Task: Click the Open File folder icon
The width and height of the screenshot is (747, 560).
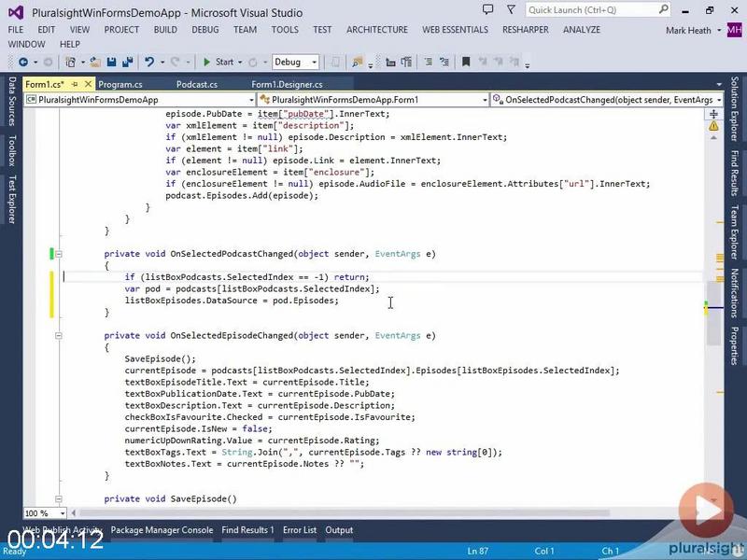Action: click(95, 62)
